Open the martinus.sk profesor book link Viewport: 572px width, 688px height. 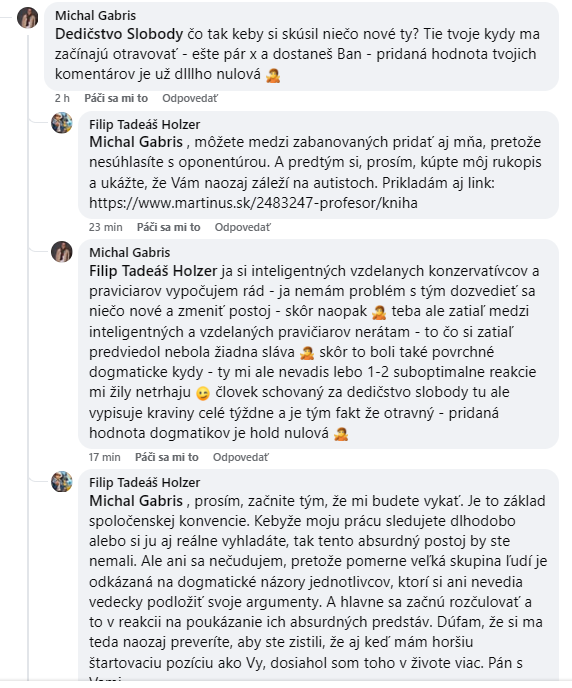point(253,203)
